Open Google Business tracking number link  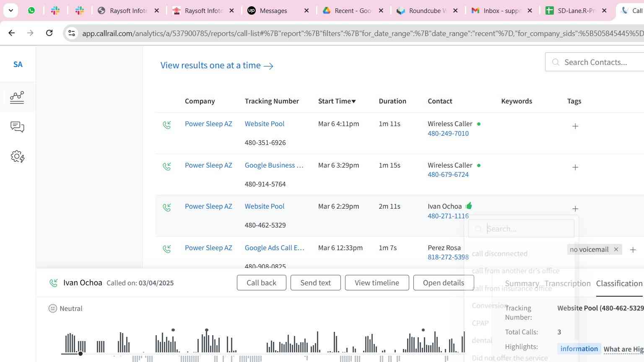coord(274,165)
